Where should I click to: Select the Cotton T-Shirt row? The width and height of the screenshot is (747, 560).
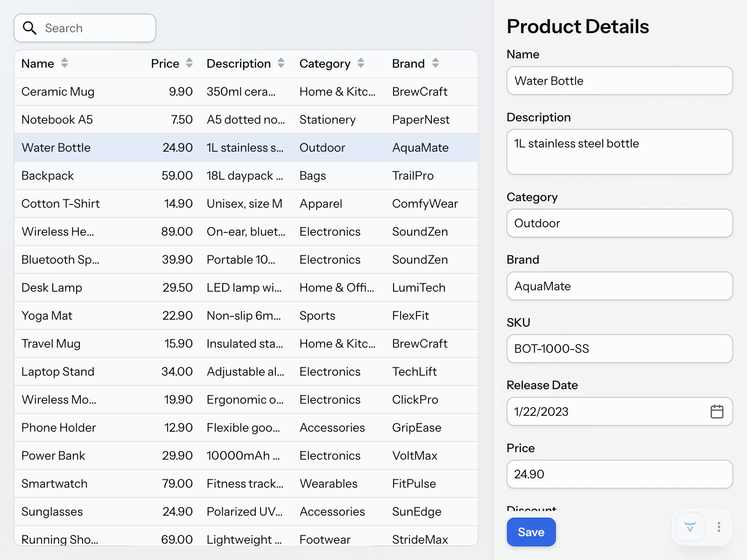(246, 203)
